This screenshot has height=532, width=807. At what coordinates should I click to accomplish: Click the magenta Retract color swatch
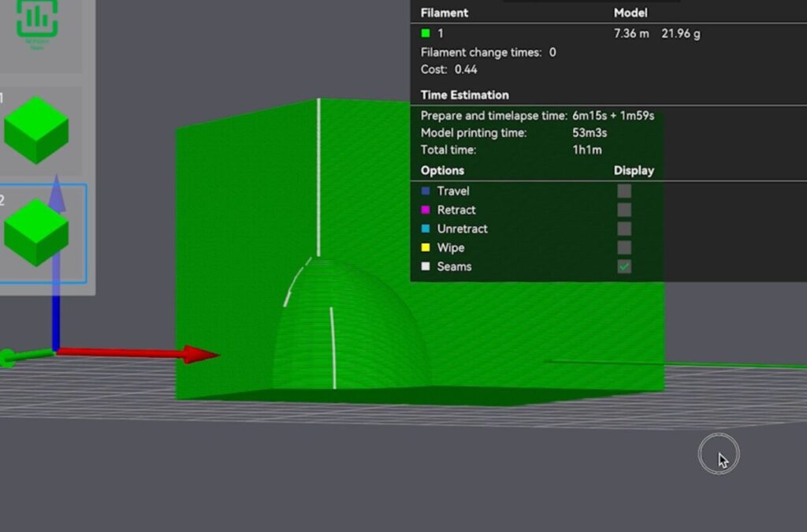[426, 210]
